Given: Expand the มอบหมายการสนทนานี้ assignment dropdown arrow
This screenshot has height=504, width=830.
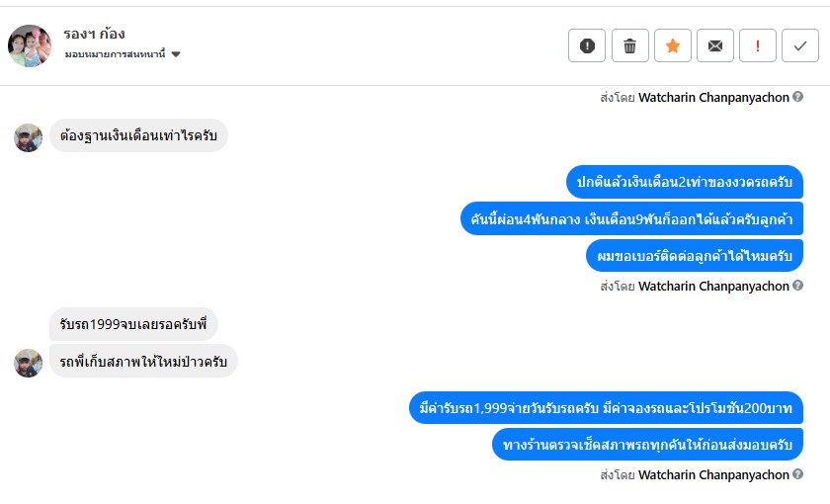Looking at the screenshot, I should pos(176,54).
